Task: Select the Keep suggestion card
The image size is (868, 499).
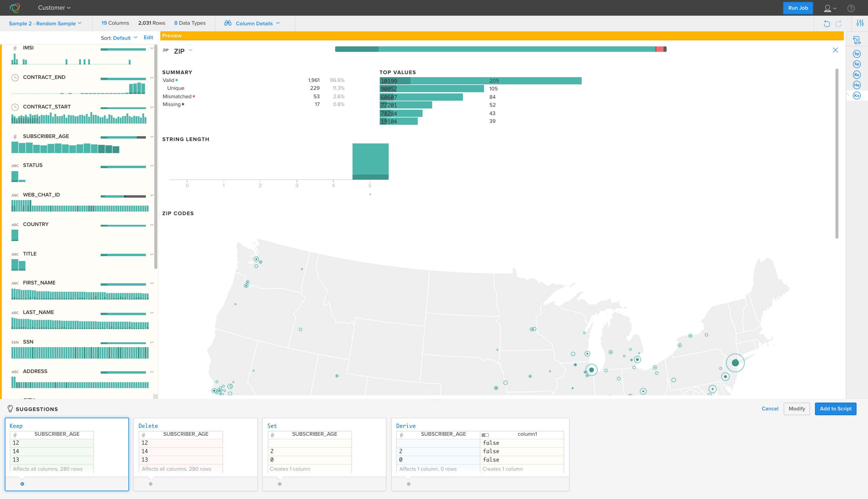Action: [x=67, y=454]
